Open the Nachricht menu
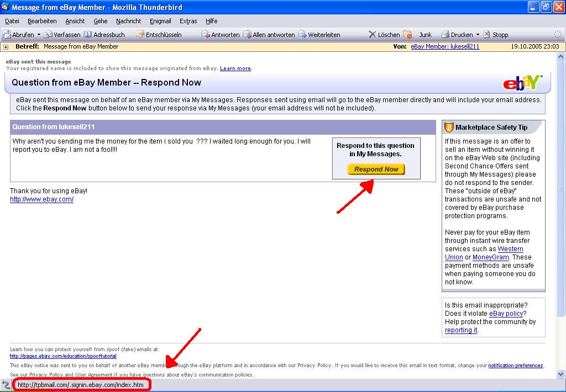 point(128,21)
